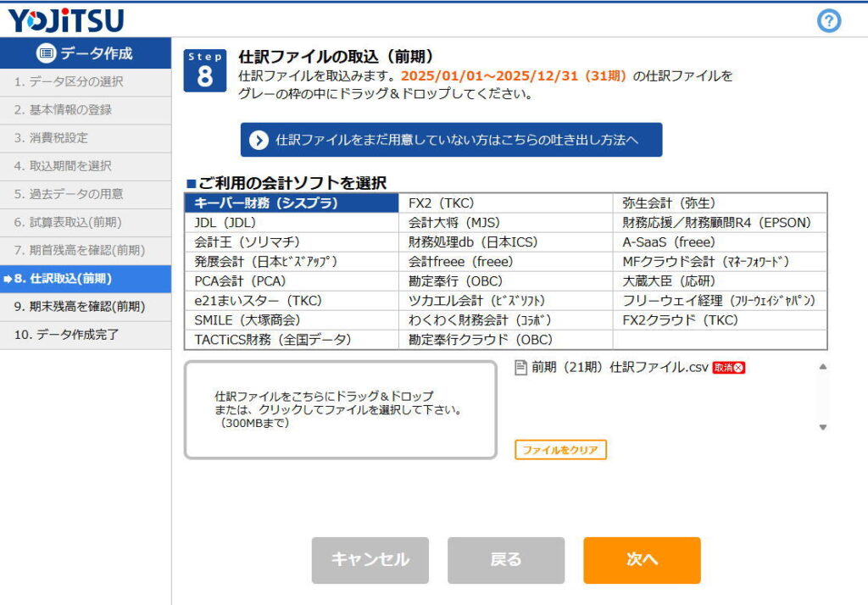Image resolution: width=868 pixels, height=605 pixels.
Task: Click the YOJiTSU logo
Action: coord(66,19)
